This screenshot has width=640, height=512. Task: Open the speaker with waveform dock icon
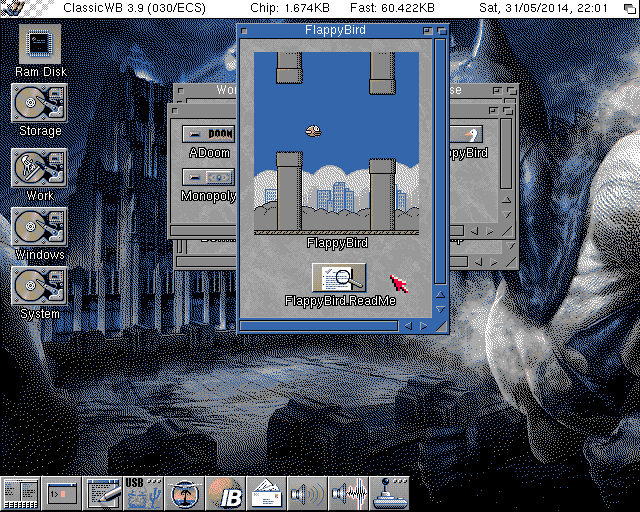[x=349, y=493]
